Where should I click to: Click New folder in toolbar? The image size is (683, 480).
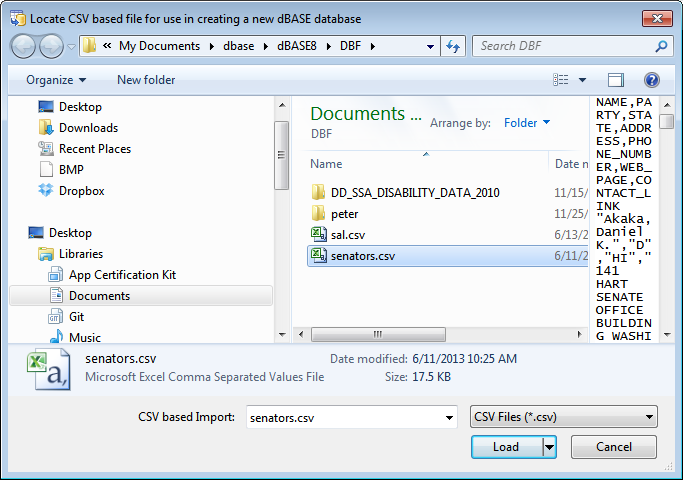click(146, 80)
